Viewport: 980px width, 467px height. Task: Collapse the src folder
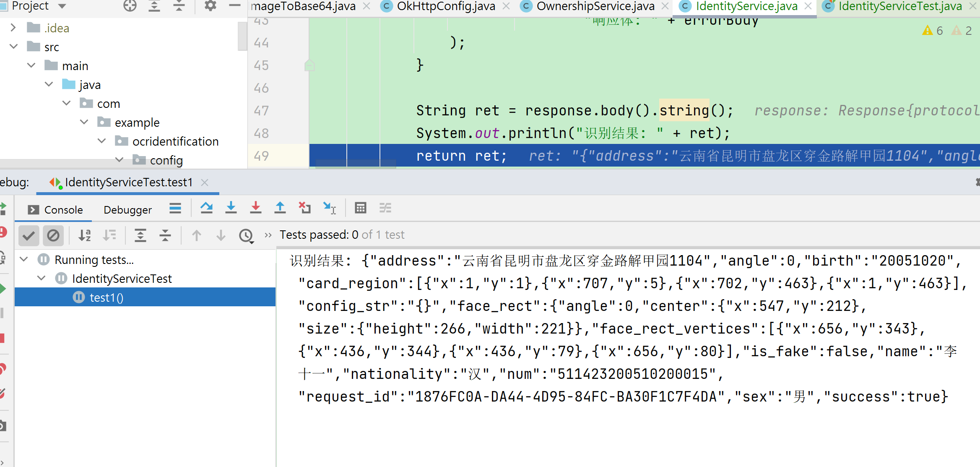coord(13,47)
